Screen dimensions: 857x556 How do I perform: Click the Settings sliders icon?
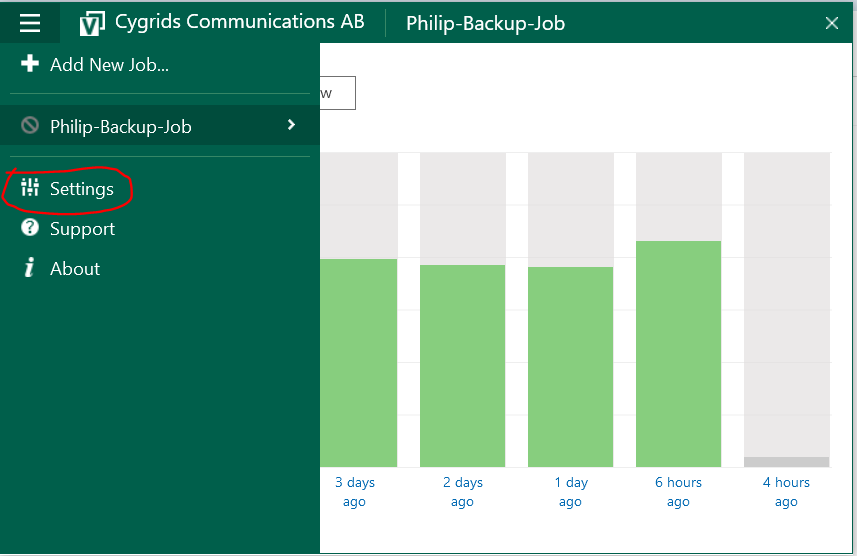(x=30, y=188)
